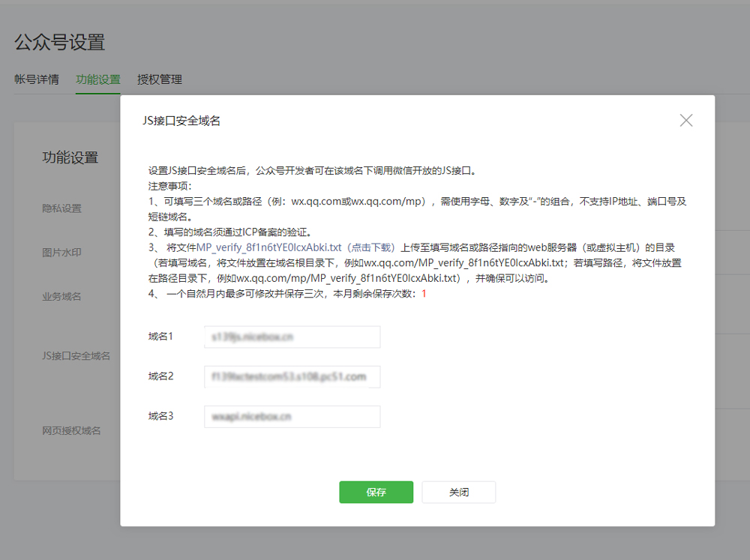Switch to the 帐号详情 tab

pyautogui.click(x=37, y=79)
